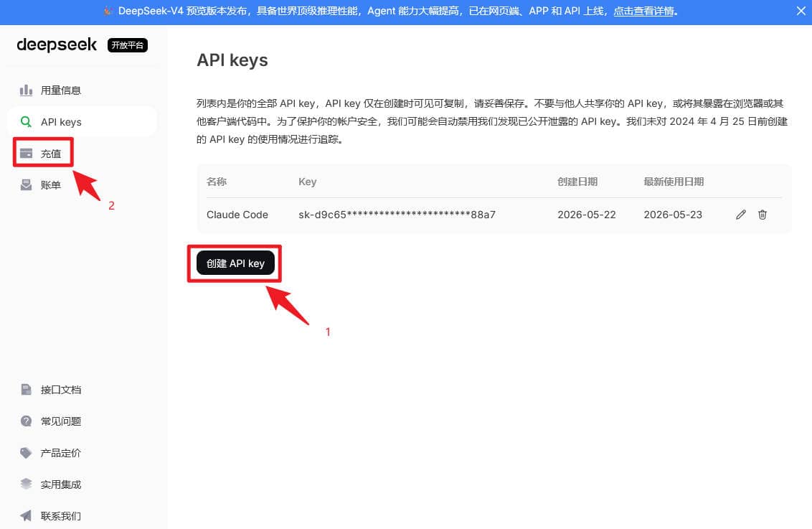Click the last used date 2026-05-23

click(x=673, y=215)
